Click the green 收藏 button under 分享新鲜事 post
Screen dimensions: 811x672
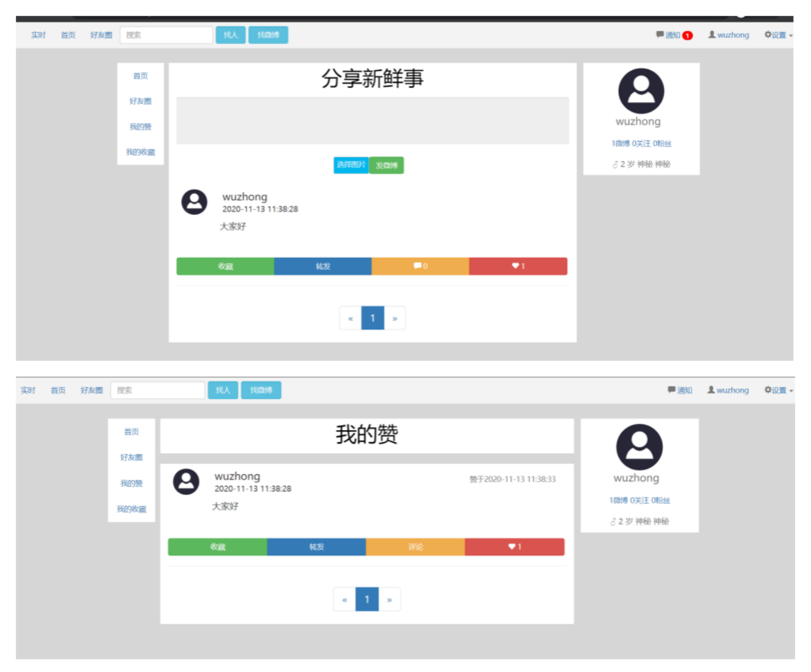225,266
